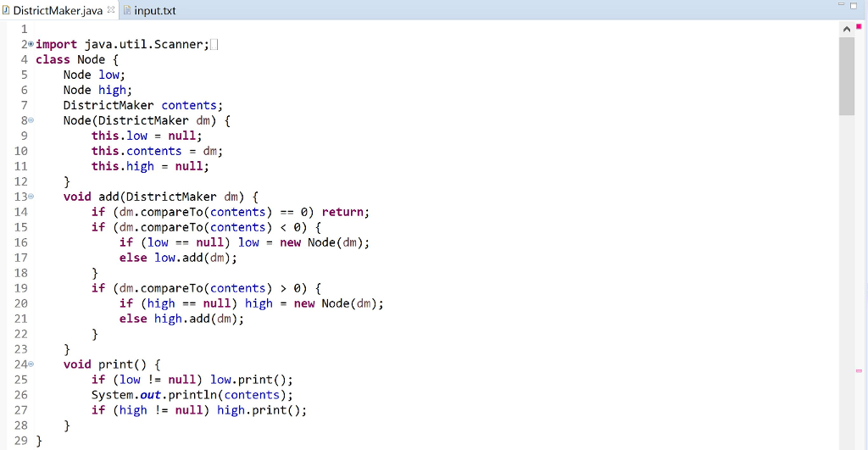Image resolution: width=868 pixels, height=450 pixels.
Task: Click the 'class Node {' declaration
Action: pyautogui.click(x=77, y=60)
